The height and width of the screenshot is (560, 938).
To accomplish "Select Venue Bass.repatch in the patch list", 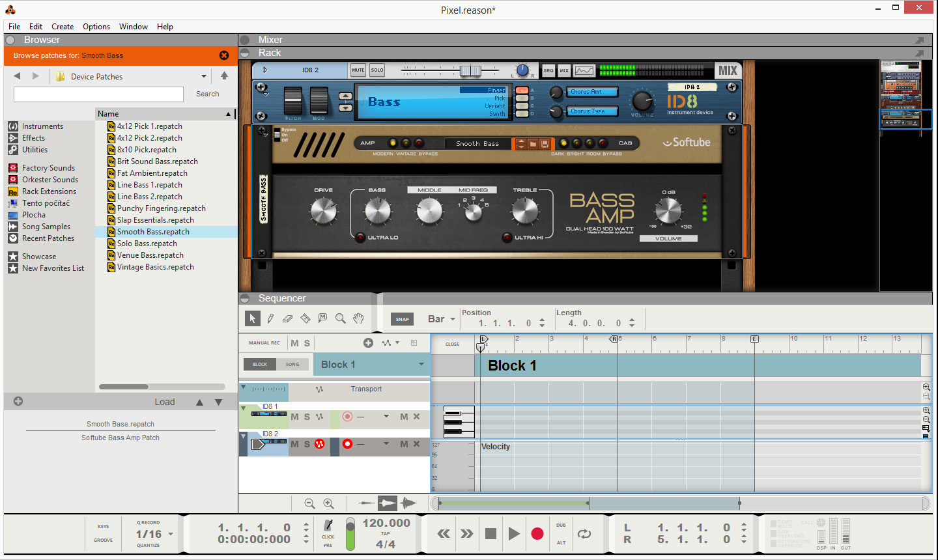I will click(x=150, y=255).
